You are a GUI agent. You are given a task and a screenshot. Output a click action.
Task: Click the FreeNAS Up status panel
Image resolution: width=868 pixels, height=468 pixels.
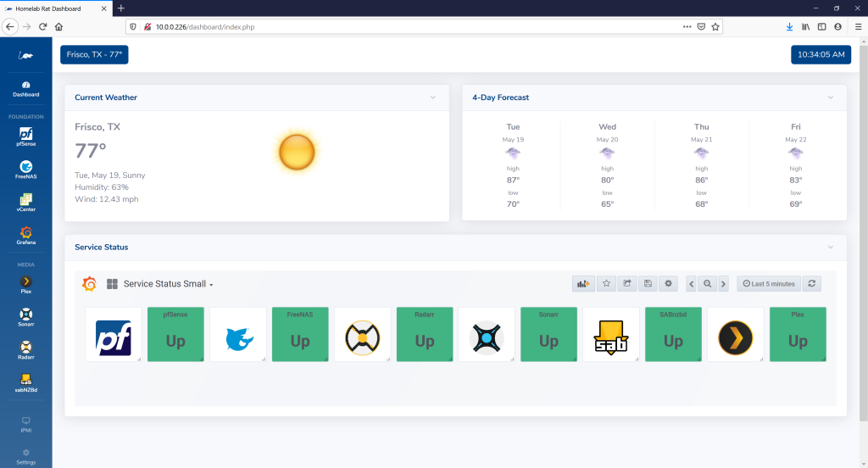pyautogui.click(x=300, y=335)
